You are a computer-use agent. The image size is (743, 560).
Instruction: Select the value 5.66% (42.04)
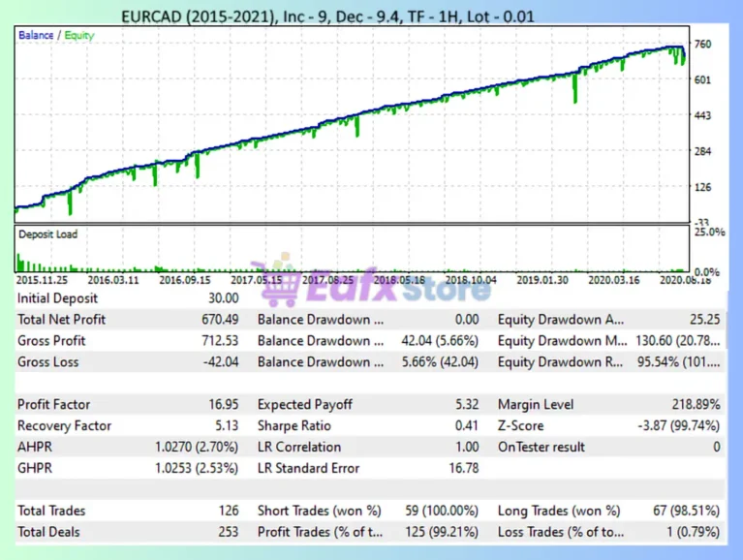[440, 362]
